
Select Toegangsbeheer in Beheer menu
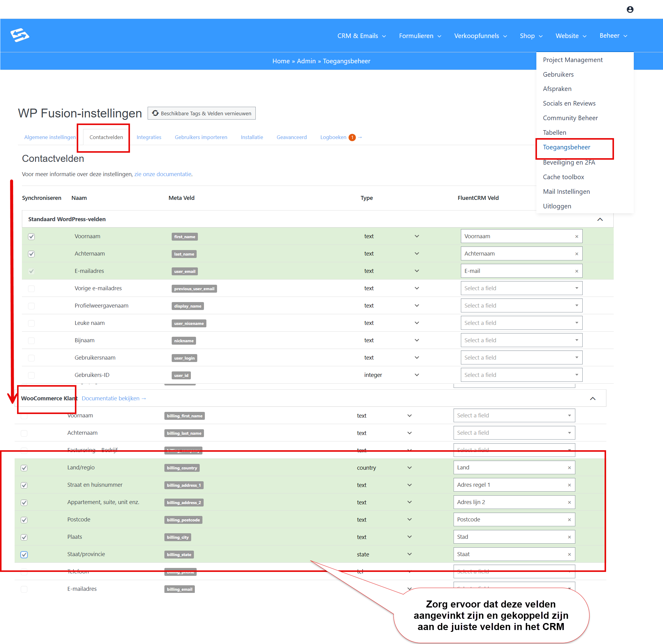coord(566,147)
